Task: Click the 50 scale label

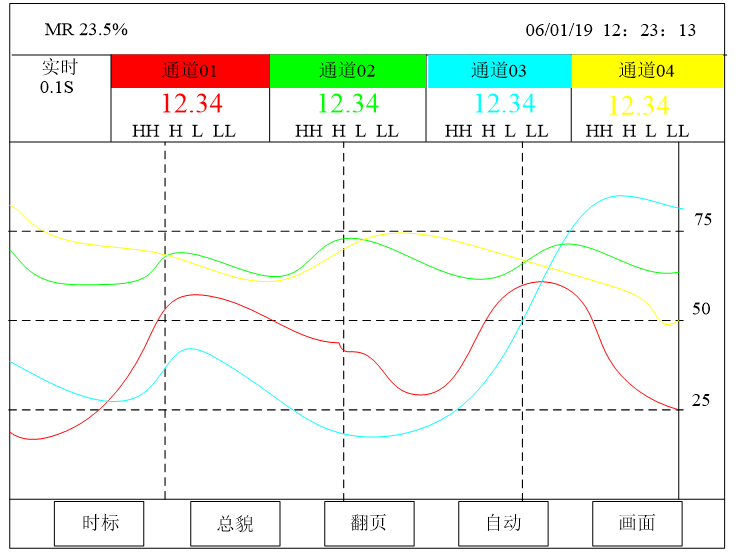Action: point(701,309)
